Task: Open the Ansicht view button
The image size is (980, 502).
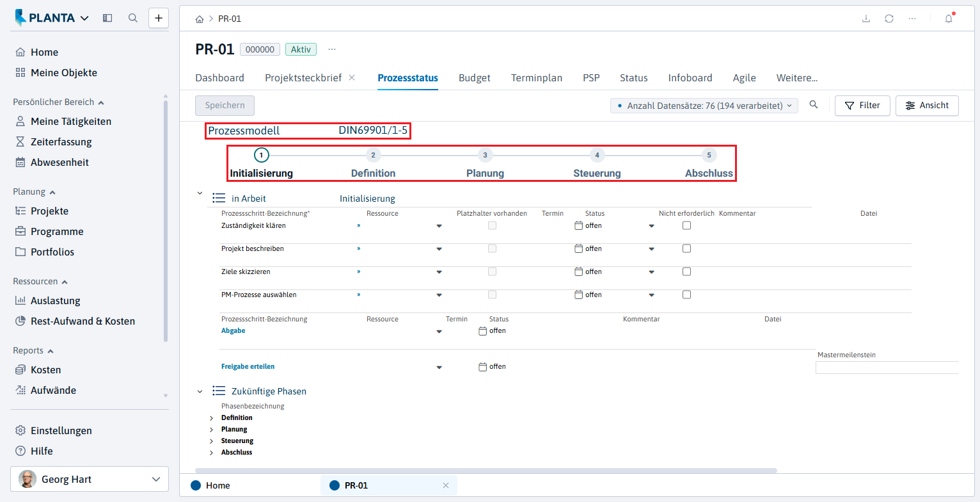Action: (x=927, y=106)
